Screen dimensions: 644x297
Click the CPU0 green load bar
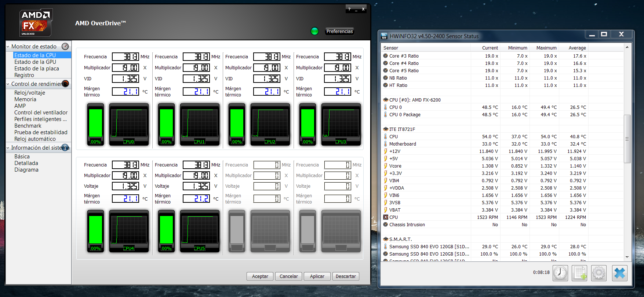click(x=95, y=124)
